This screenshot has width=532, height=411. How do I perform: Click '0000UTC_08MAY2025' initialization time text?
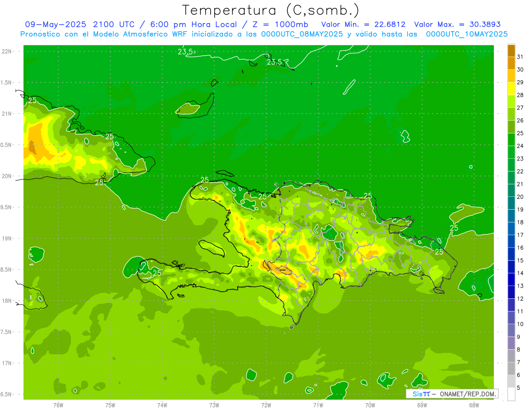point(302,34)
